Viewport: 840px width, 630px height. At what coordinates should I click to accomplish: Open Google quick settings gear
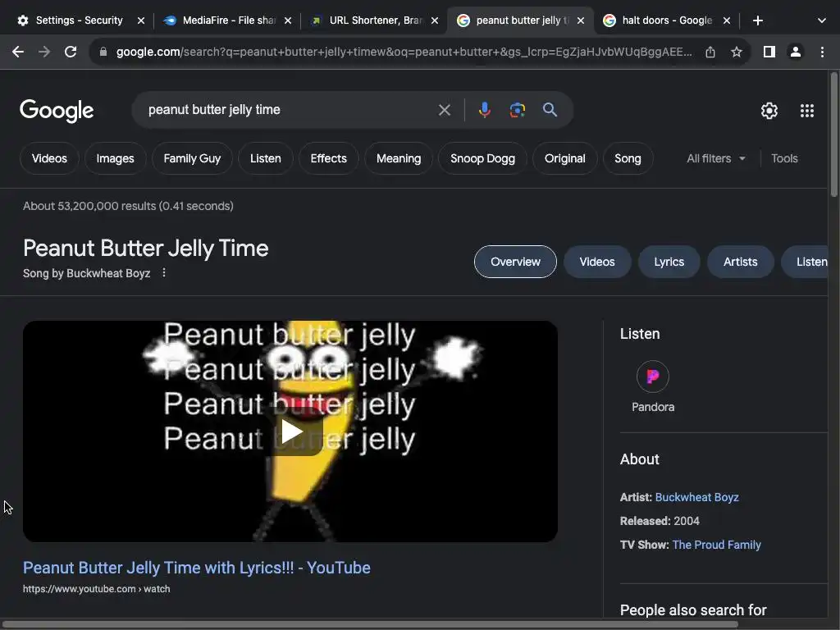click(769, 111)
